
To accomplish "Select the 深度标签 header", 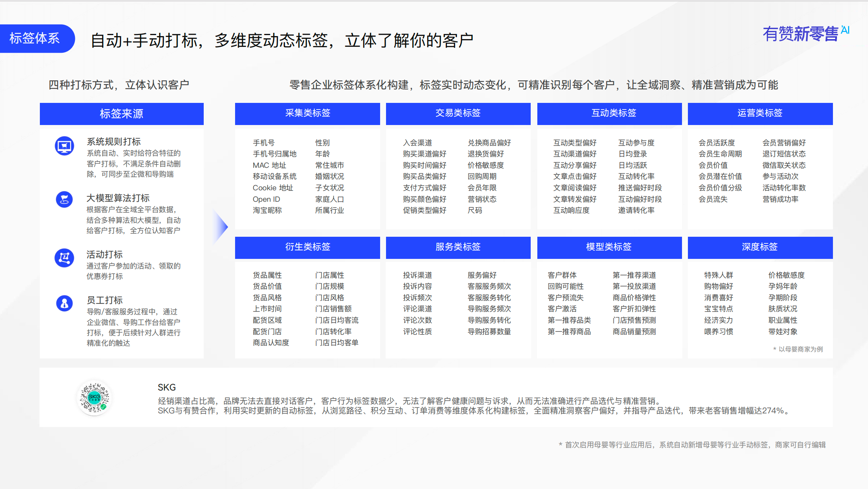I will (760, 247).
